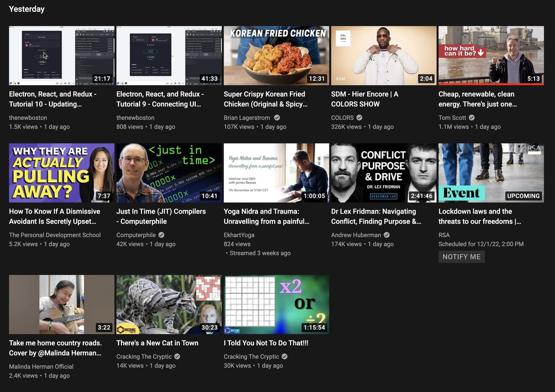
Task: Open the RSA Event upcoming thumbnail
Action: (x=491, y=173)
